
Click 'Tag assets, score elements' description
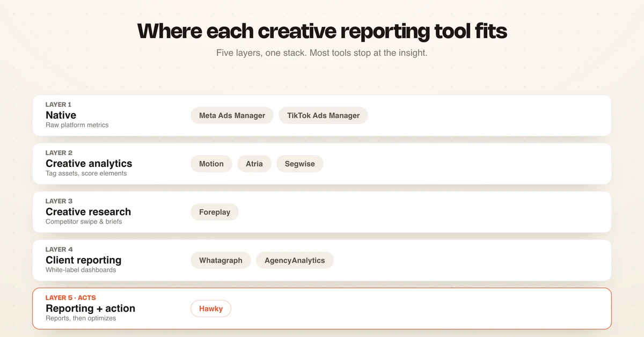[86, 173]
